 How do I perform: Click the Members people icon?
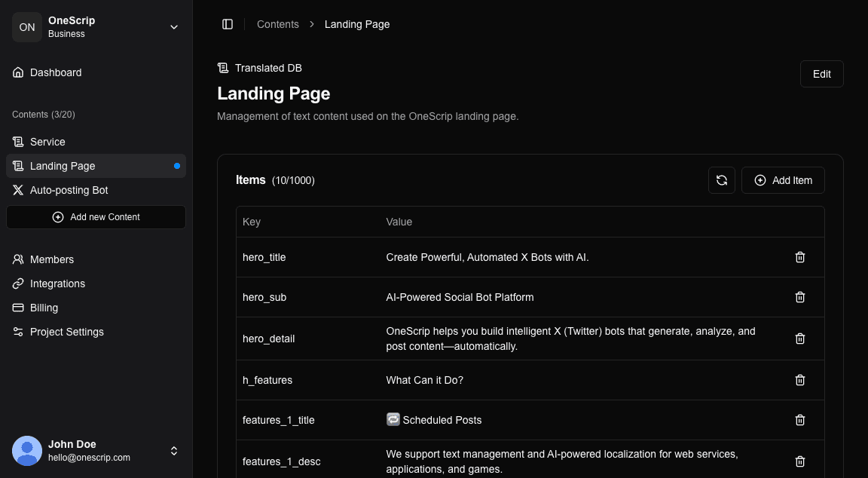point(18,259)
